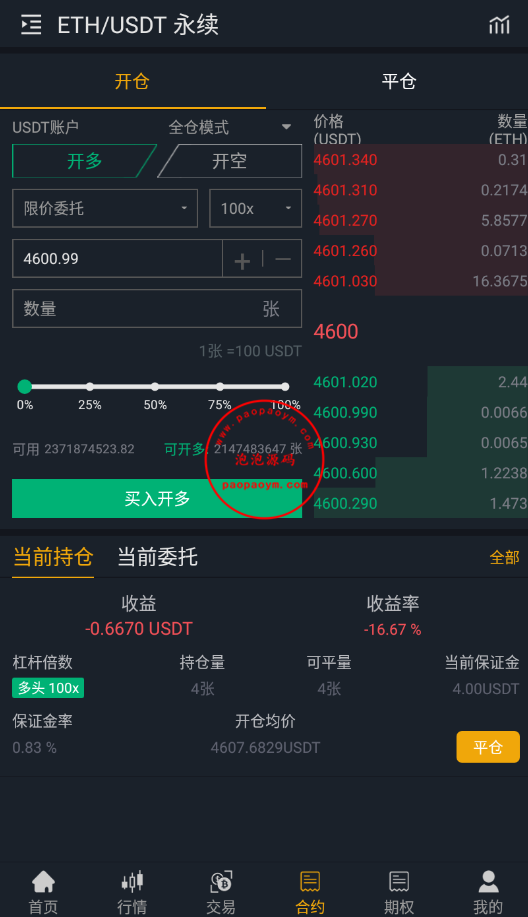Open the 交易 trade icon

(221, 881)
